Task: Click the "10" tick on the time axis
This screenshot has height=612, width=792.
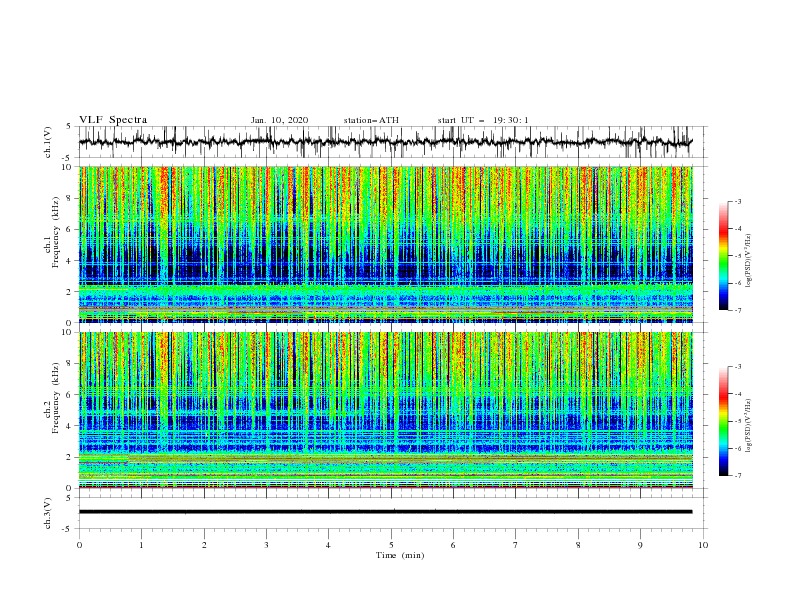Action: pos(703,545)
